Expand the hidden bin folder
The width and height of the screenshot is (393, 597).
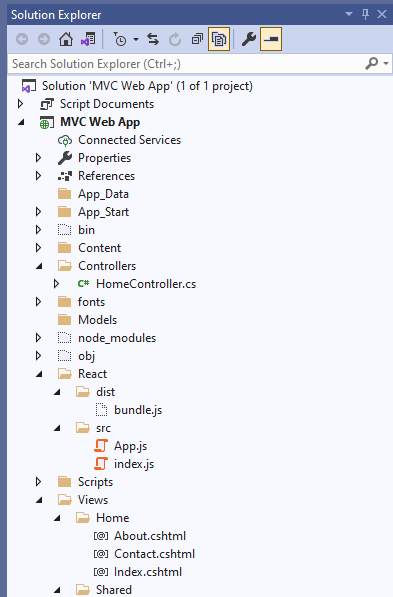tap(38, 230)
